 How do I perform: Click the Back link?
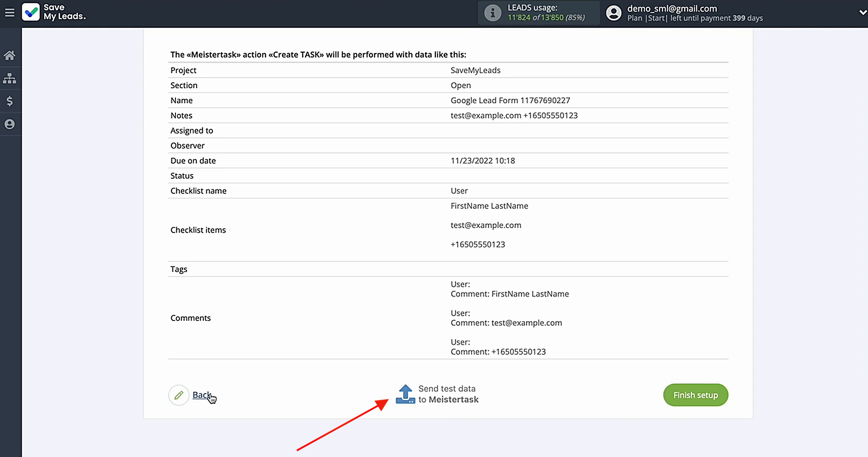tap(202, 395)
